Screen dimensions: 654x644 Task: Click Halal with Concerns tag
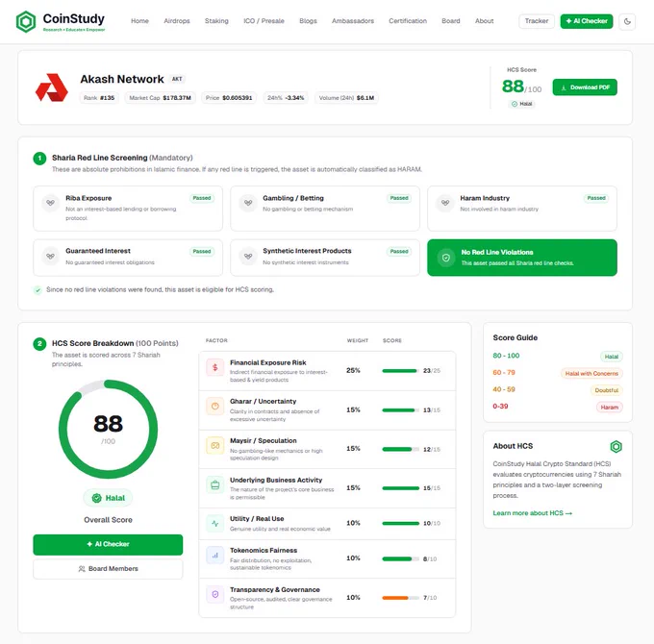coord(591,374)
